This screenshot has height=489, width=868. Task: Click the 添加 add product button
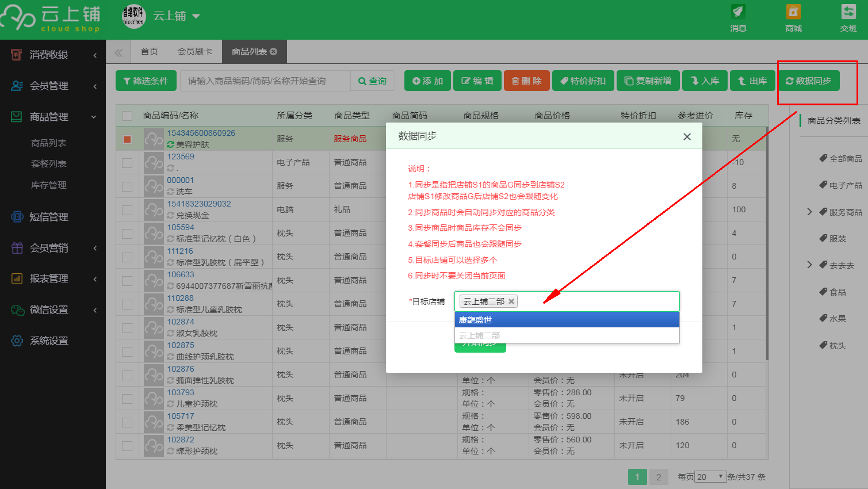point(427,81)
